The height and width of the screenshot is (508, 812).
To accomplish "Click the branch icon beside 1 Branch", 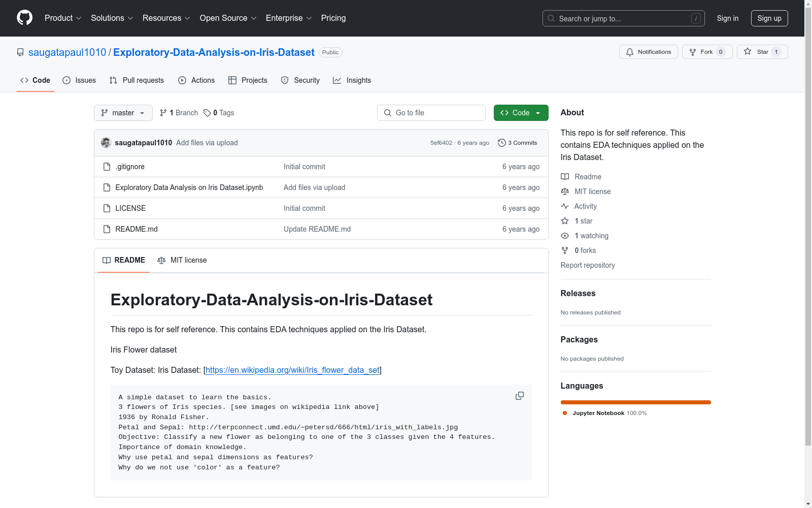I will click(x=163, y=113).
